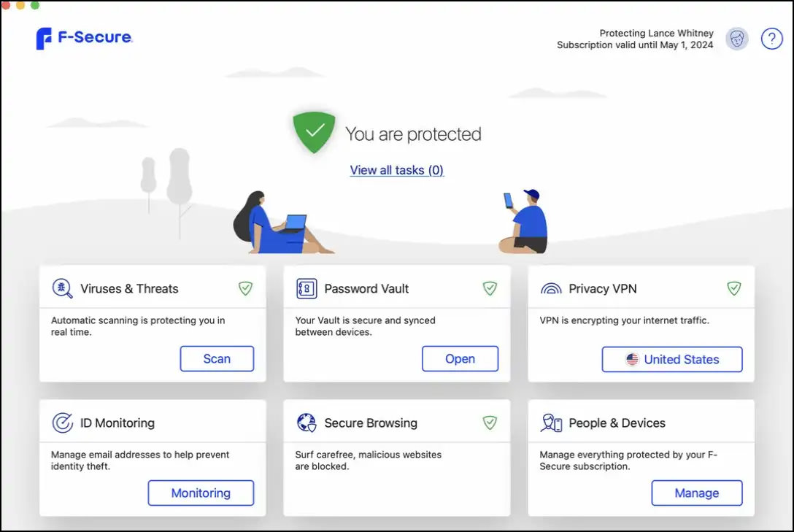Viewport: 794px width, 532px height.
Task: Open View all tasks (0) link
Action: click(397, 170)
